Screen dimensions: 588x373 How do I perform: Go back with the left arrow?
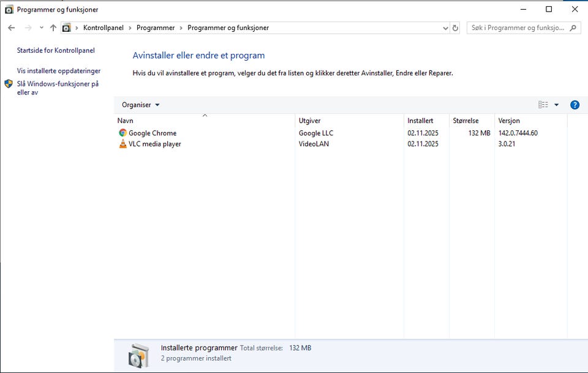pyautogui.click(x=11, y=28)
